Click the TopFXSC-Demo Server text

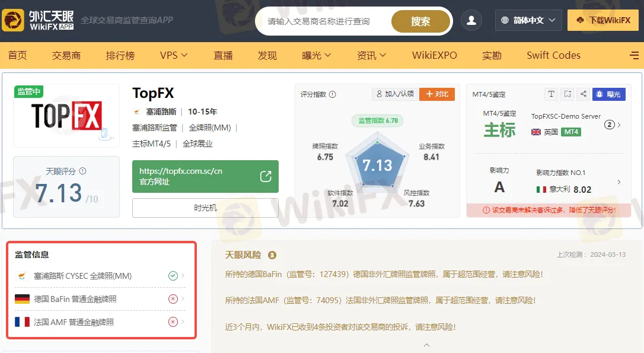[x=566, y=116]
